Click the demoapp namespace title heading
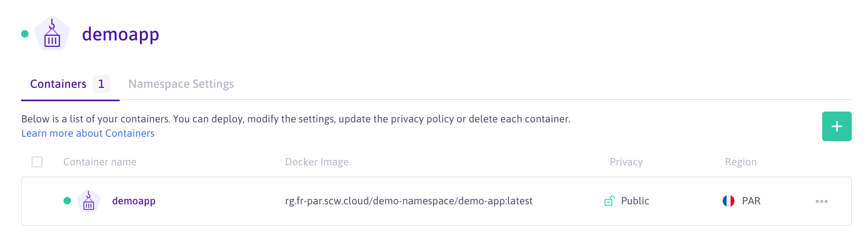Image resolution: width=868 pixels, height=234 pixels. point(121,34)
